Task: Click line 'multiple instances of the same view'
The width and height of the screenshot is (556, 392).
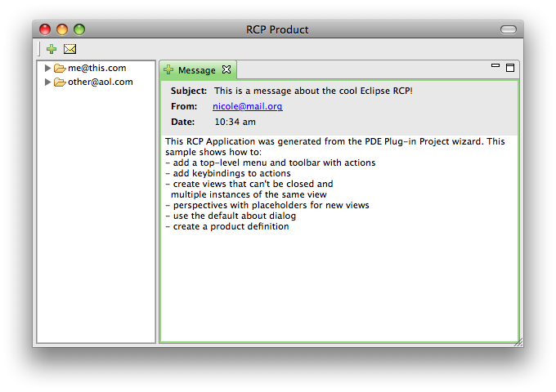Action: click(249, 194)
